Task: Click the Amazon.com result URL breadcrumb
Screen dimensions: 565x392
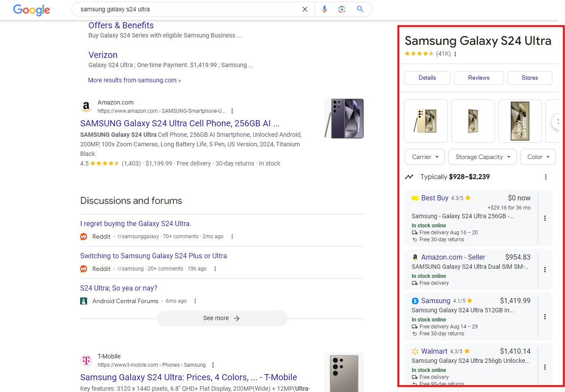Action: pos(162,111)
